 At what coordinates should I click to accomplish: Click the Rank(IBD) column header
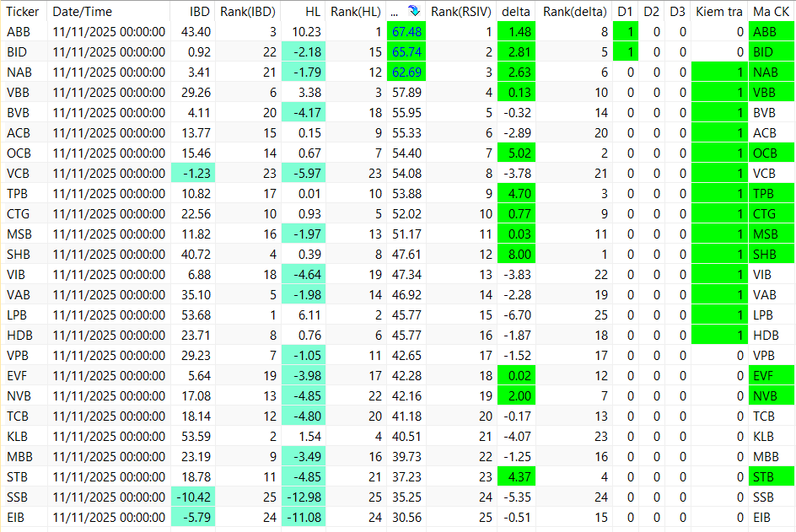pyautogui.click(x=248, y=11)
